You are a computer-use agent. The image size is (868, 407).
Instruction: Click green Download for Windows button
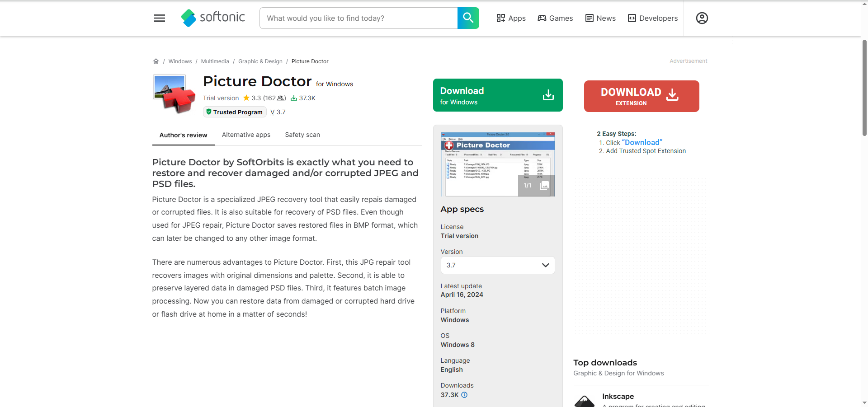point(497,95)
